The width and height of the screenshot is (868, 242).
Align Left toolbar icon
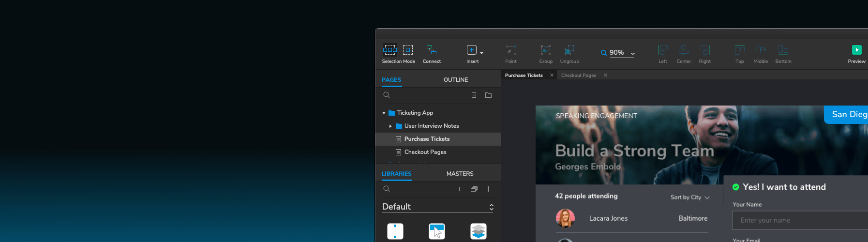[x=663, y=50]
